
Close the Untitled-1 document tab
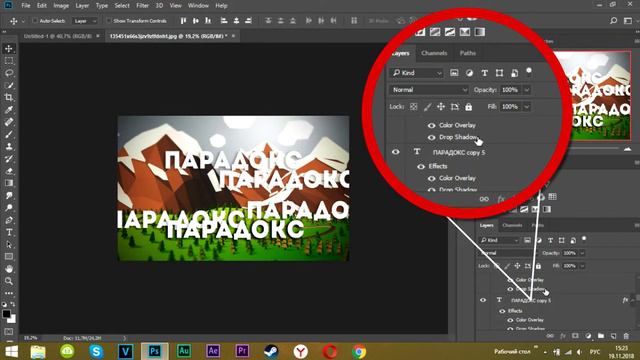coord(98,36)
